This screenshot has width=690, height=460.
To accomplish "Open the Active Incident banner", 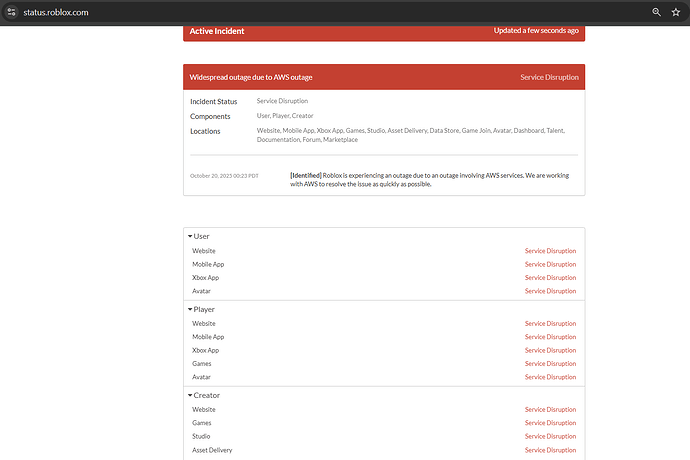I will point(384,33).
